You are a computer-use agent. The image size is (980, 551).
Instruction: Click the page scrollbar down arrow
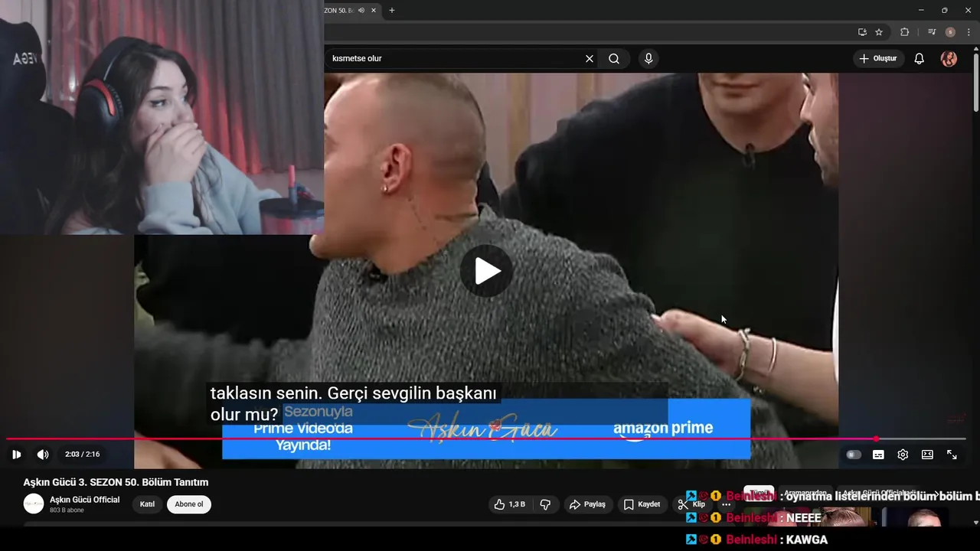click(975, 523)
